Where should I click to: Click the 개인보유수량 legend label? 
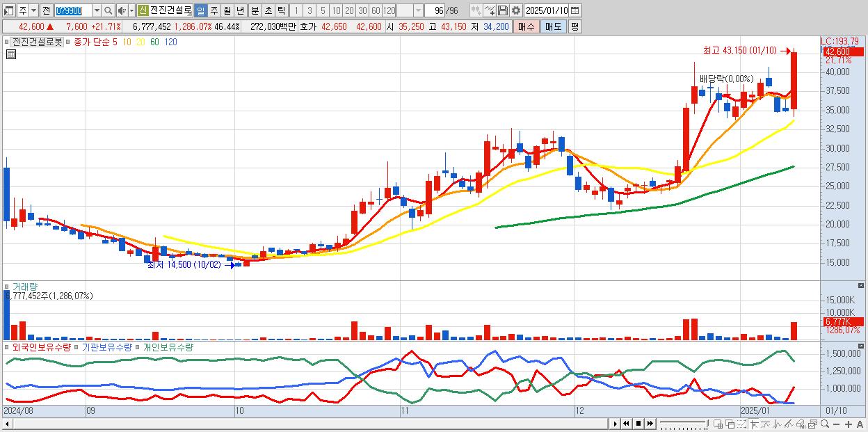[168, 346]
